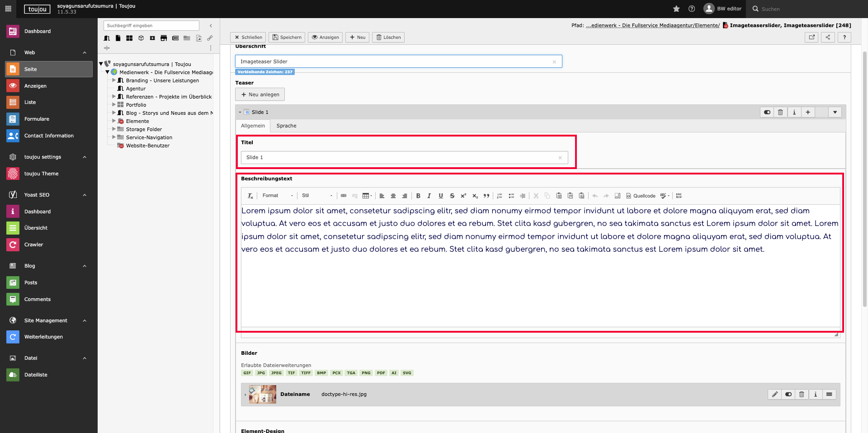Viewport: 868px width, 433px height.
Task: Open the Dateiliste module in the sidebar
Action: (36, 375)
